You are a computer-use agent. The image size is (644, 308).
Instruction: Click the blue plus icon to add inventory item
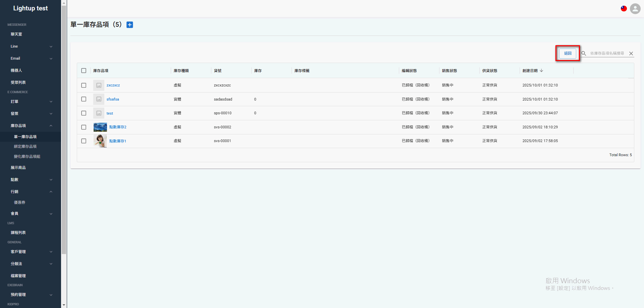pyautogui.click(x=129, y=24)
